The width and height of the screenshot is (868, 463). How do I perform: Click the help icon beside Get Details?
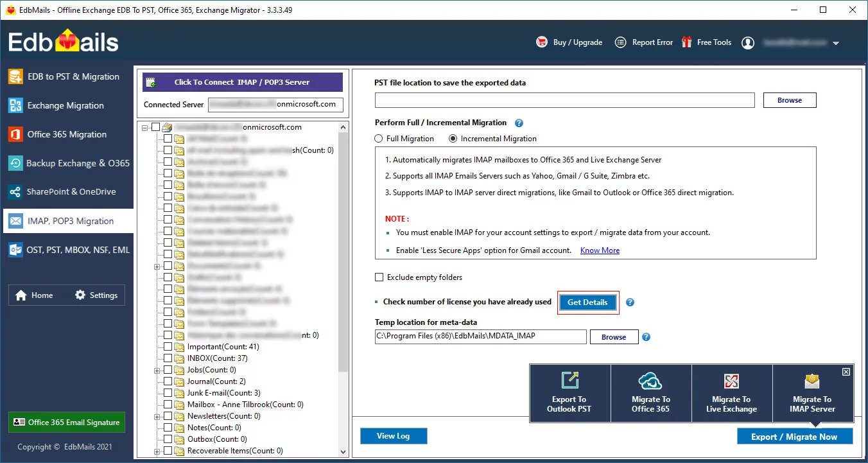[x=630, y=302]
